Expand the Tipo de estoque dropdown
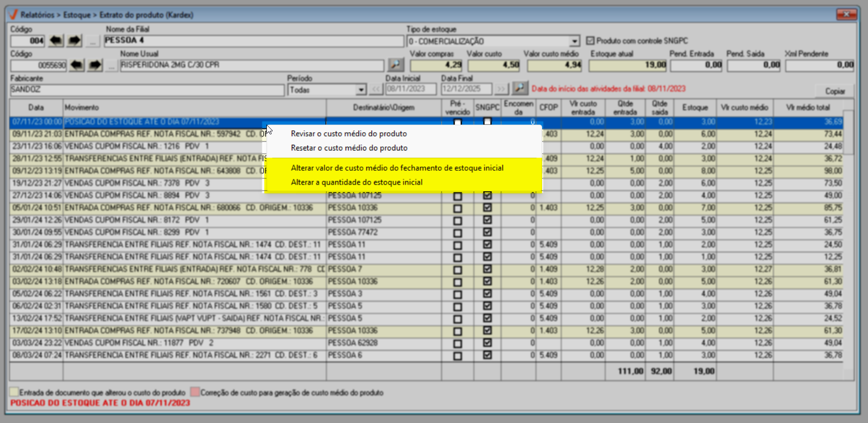 click(x=574, y=41)
